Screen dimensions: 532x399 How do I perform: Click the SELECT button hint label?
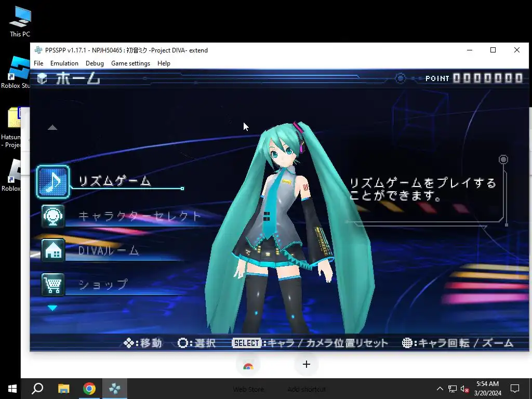coord(246,343)
